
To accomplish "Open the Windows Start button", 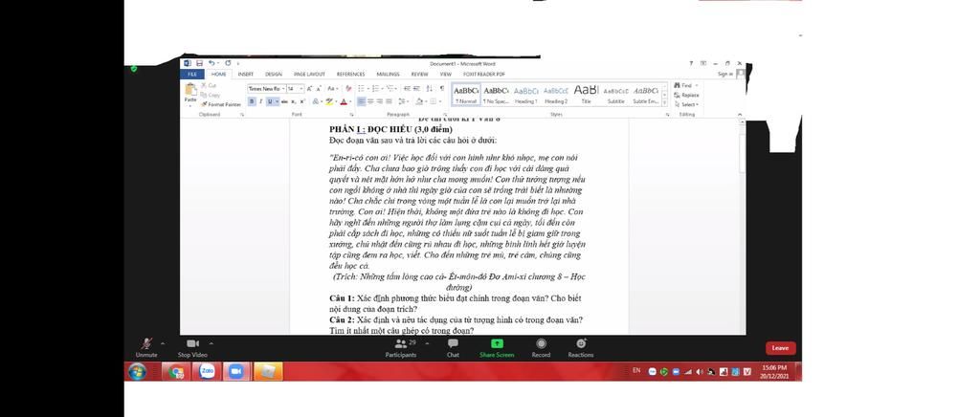I will click(x=138, y=371).
